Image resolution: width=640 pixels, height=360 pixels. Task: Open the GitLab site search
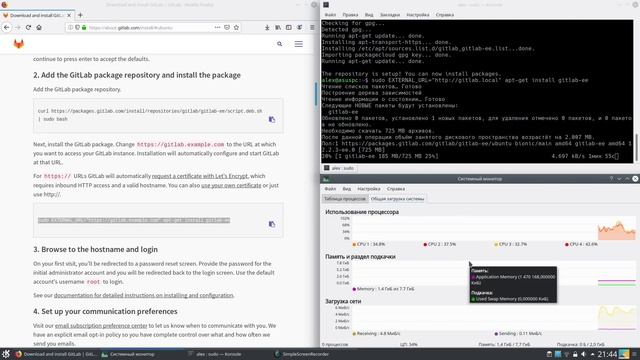[x=280, y=44]
